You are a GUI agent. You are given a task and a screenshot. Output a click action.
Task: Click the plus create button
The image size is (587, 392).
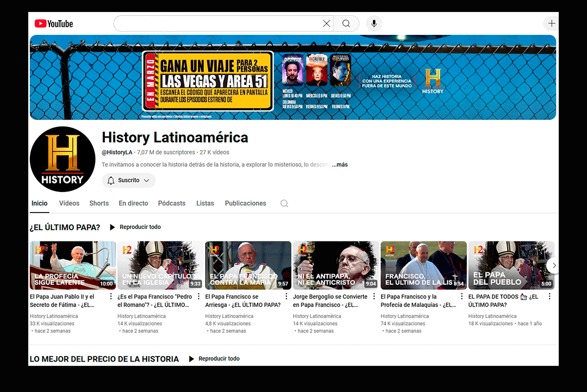pos(552,23)
